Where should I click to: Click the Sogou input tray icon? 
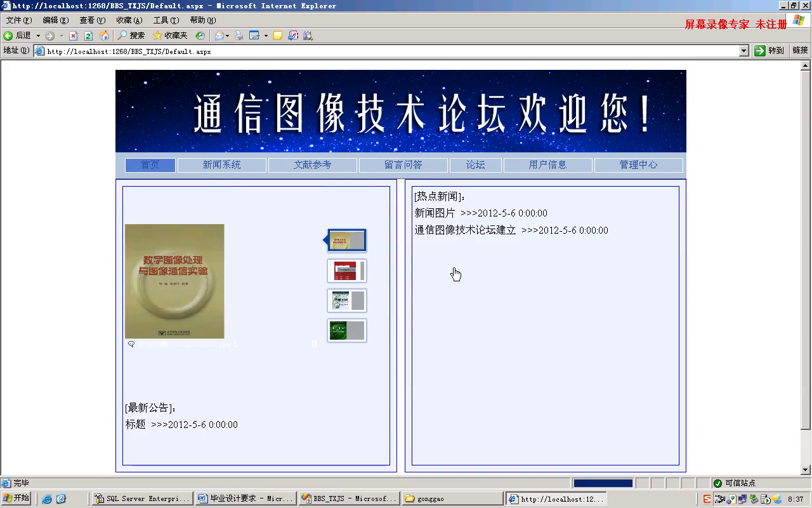tap(707, 499)
